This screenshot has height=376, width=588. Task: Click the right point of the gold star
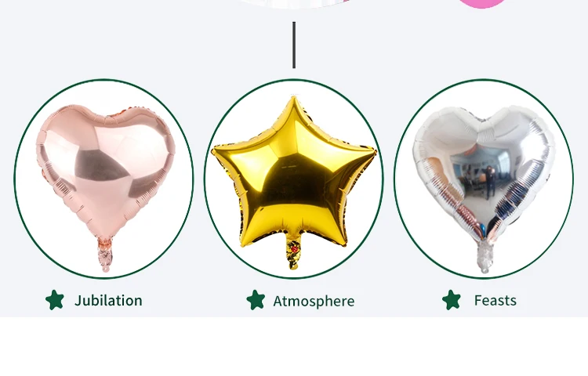pos(370,151)
